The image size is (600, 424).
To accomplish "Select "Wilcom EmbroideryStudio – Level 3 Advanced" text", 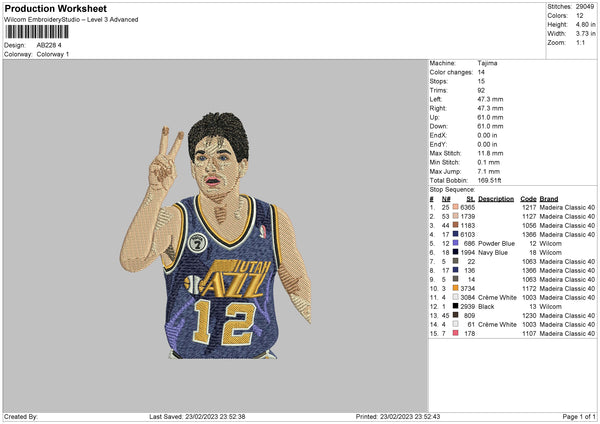I will coord(71,20).
